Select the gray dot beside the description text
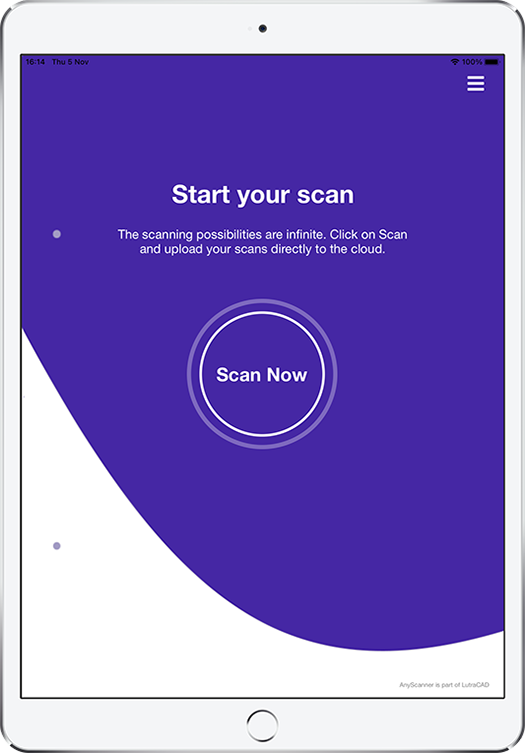The image size is (525, 753). tap(57, 234)
